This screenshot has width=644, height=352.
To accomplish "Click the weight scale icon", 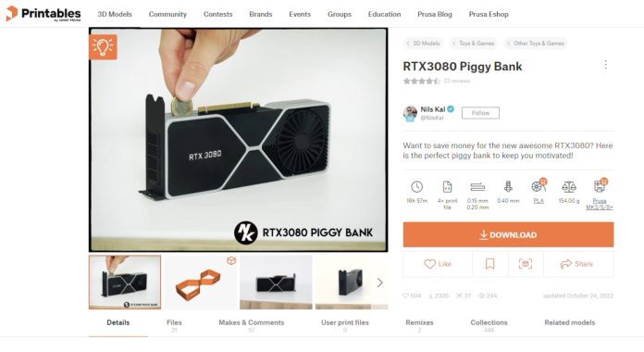I will click(569, 187).
